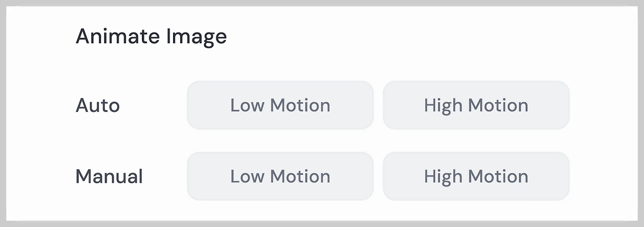Activate the lower Low Motion button
Viewport: 644px width, 227px height.
(280, 176)
